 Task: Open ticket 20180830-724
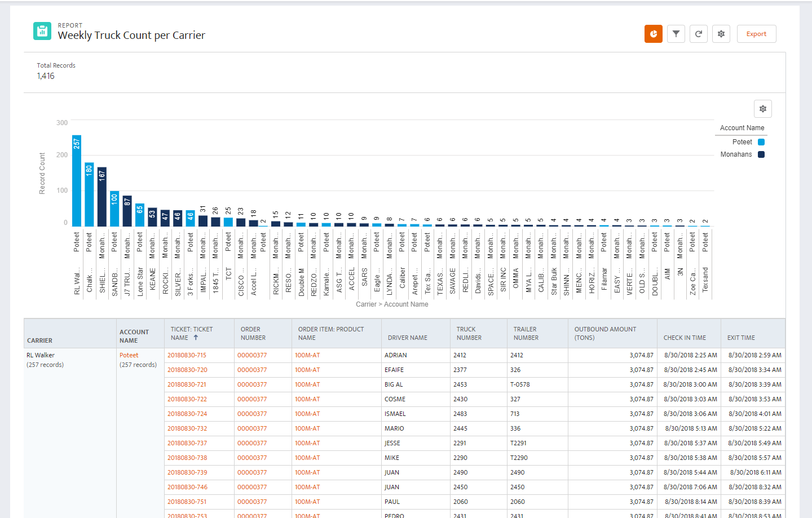tap(187, 414)
